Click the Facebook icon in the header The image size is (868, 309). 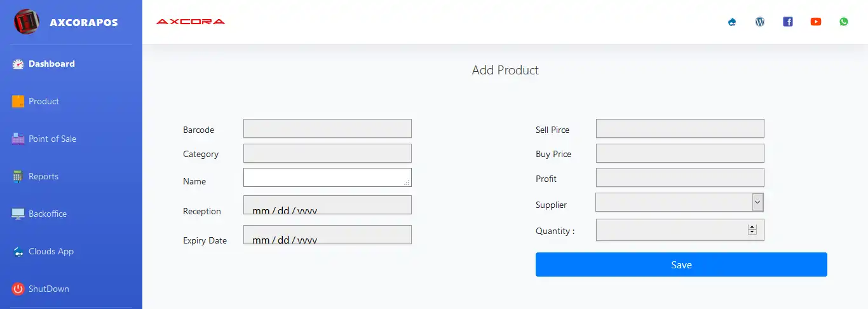(x=788, y=22)
